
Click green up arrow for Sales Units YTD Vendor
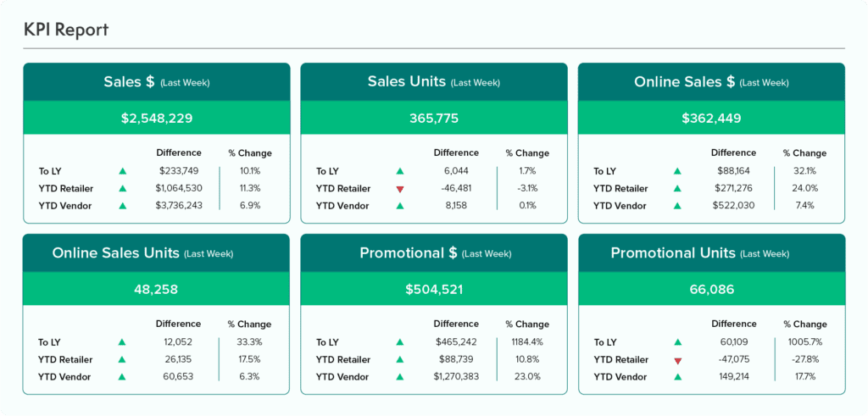(400, 206)
